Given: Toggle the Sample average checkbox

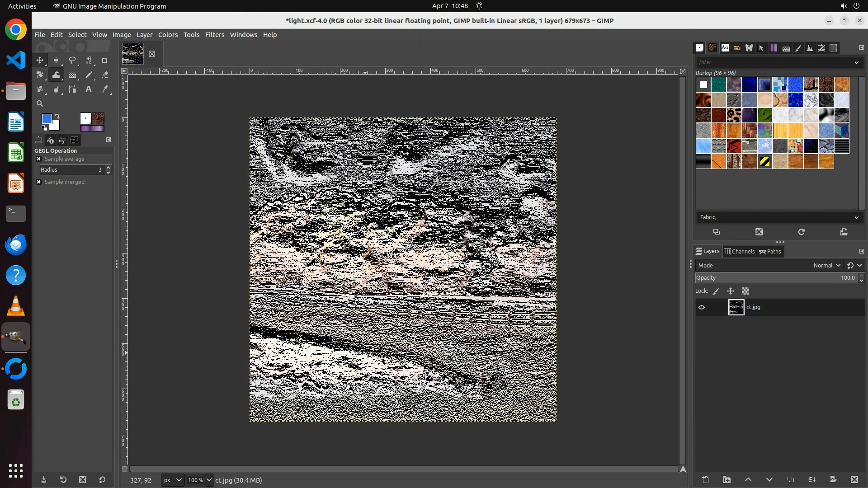Looking at the screenshot, I should 39,159.
